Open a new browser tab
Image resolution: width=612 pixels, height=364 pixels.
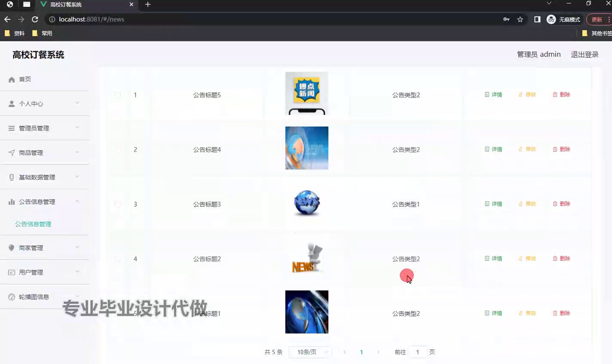coord(148,4)
